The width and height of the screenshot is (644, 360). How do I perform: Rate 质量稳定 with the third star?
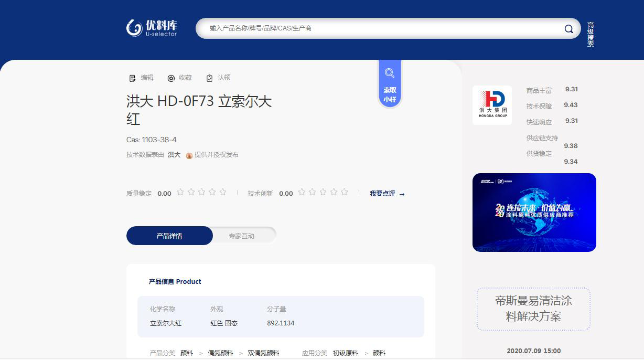201,192
